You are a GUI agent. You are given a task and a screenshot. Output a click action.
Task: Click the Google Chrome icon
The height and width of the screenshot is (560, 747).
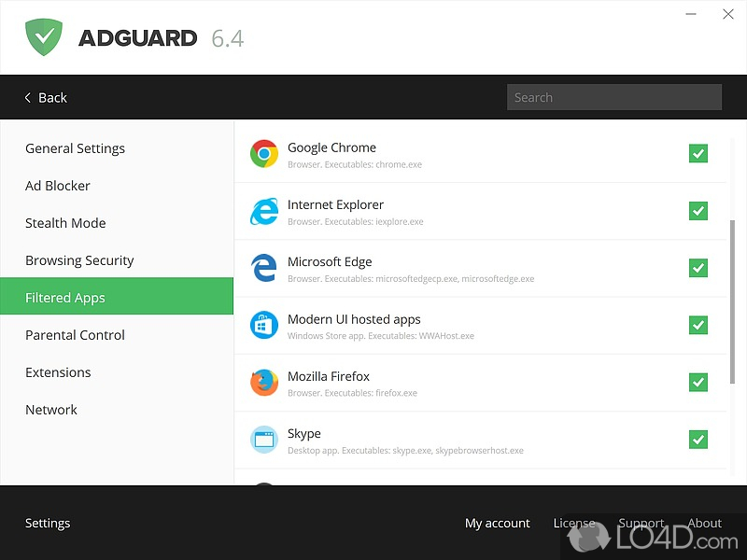pos(264,154)
